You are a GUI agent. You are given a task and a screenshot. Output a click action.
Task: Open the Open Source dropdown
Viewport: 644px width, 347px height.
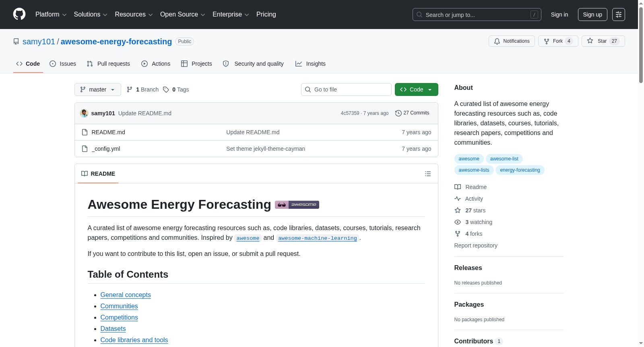[x=183, y=15]
